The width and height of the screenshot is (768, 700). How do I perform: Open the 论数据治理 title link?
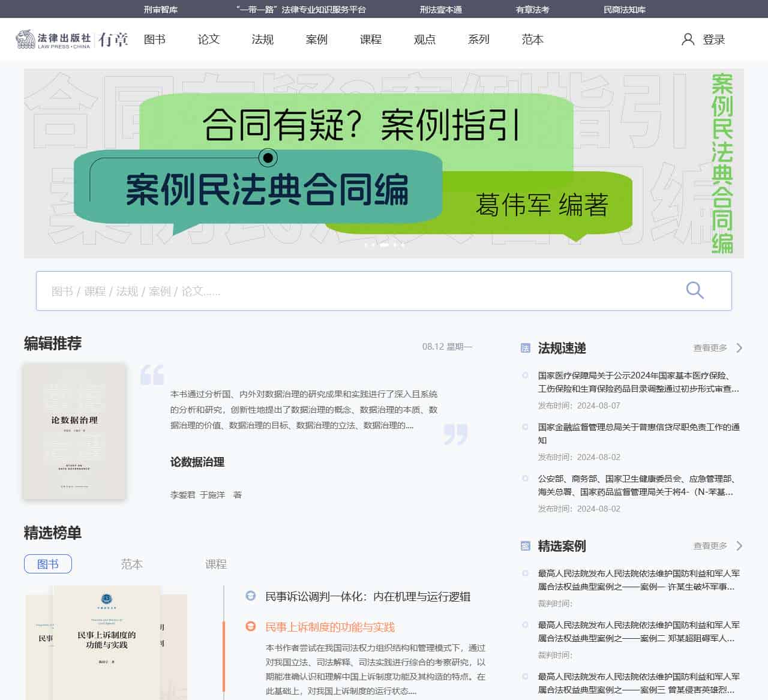tap(197, 462)
